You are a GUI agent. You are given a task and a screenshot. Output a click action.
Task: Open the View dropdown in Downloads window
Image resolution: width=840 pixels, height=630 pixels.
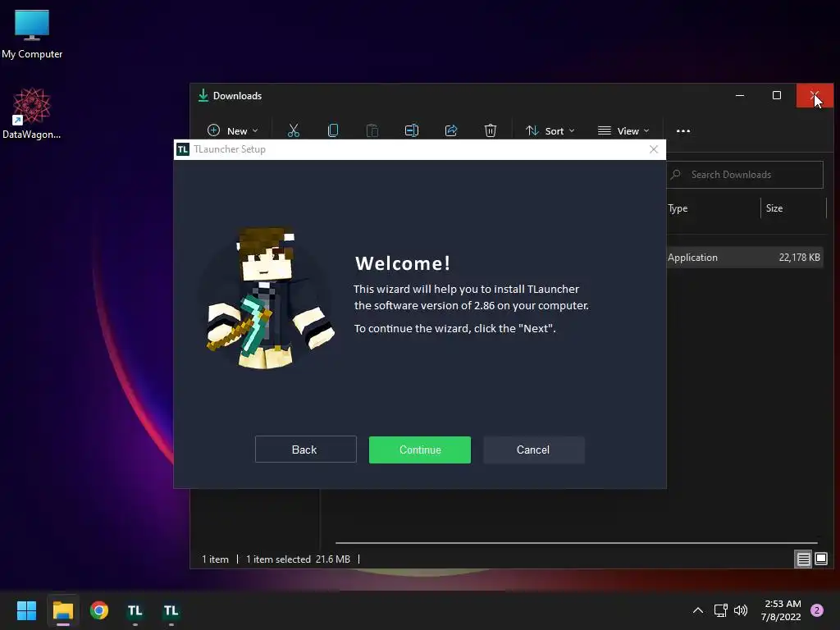(x=623, y=130)
